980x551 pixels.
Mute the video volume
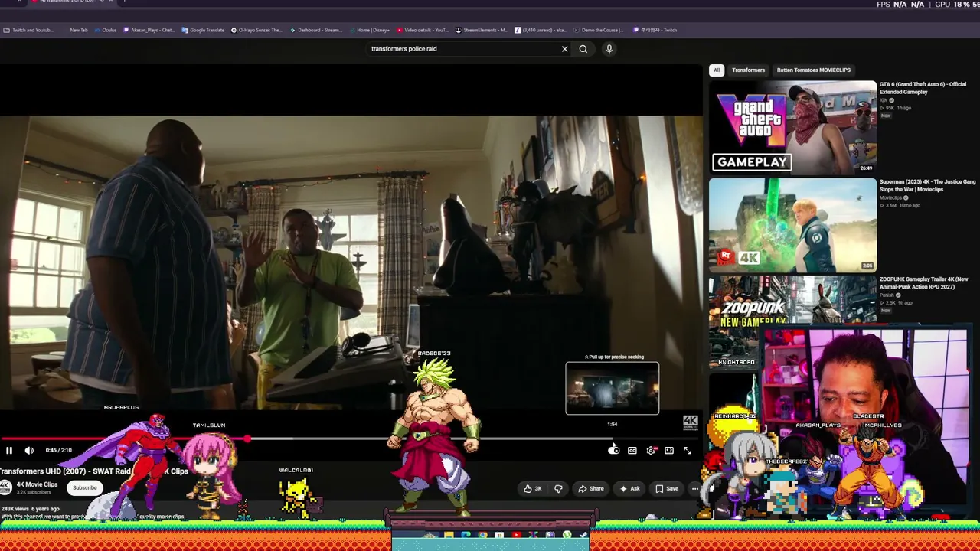[29, 451]
